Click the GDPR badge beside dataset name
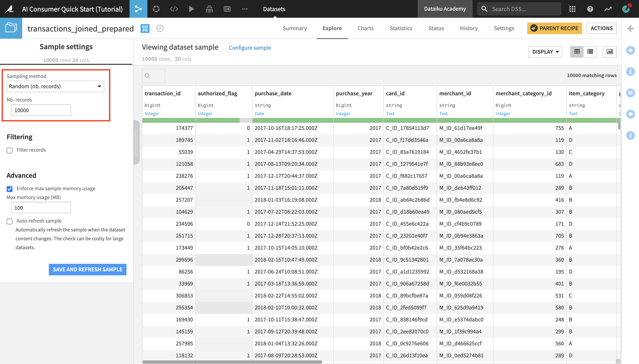 click(145, 28)
